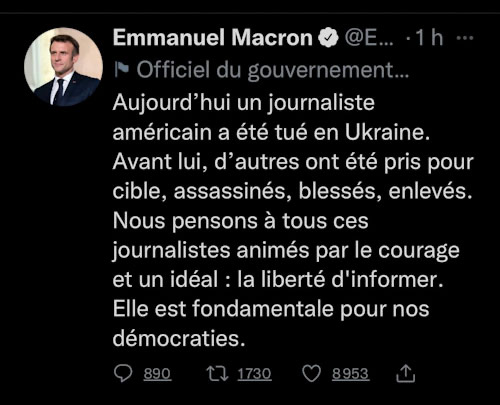Click the government flag icon
The height and width of the screenshot is (405, 500).
tap(121, 70)
